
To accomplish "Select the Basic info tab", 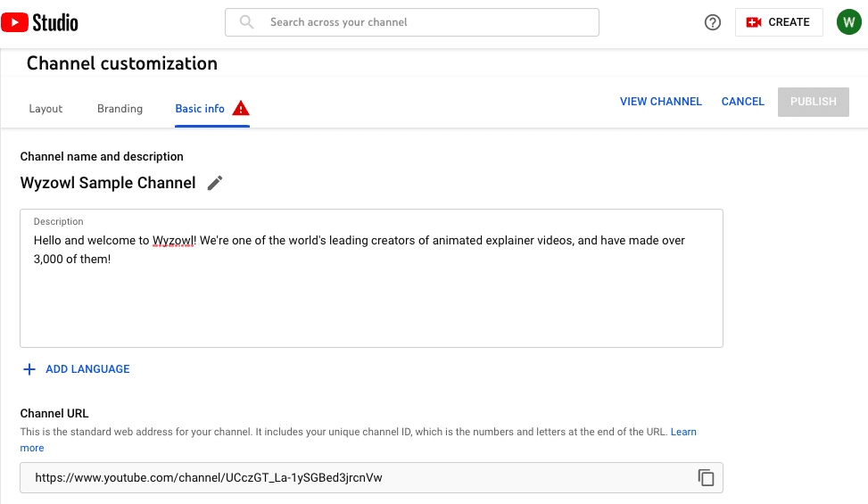I will 200,109.
